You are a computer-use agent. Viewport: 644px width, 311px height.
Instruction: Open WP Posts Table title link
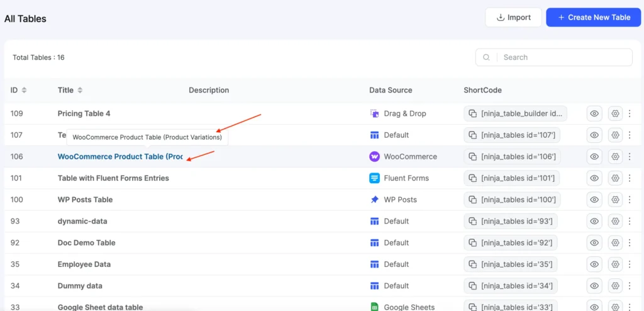(x=85, y=200)
